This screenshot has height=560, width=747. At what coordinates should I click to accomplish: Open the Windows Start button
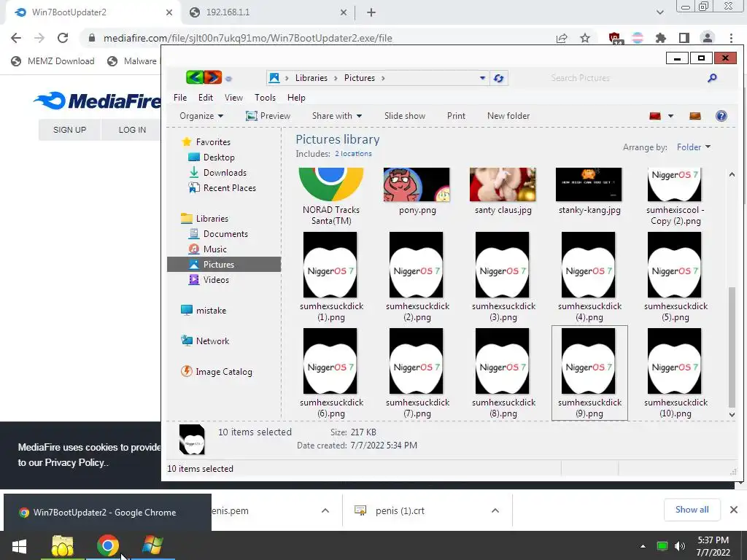19,545
